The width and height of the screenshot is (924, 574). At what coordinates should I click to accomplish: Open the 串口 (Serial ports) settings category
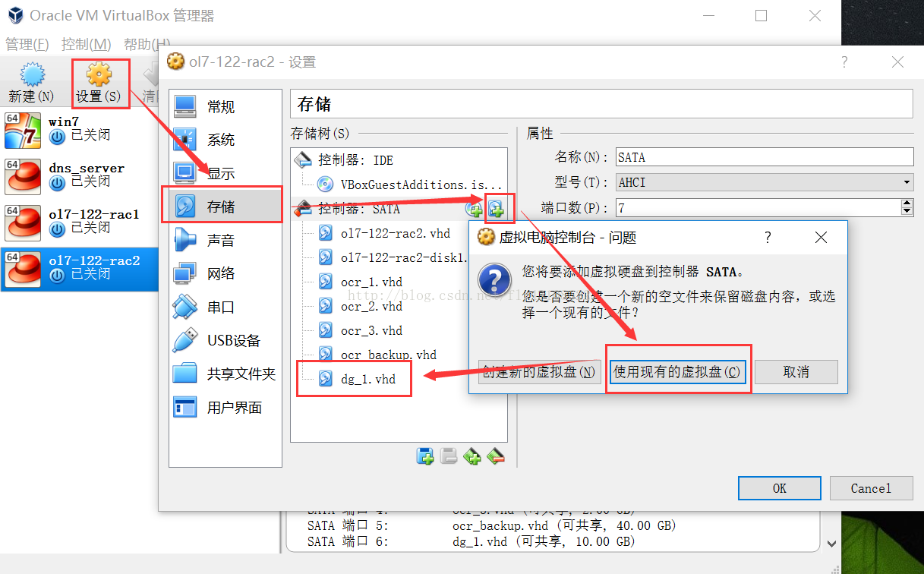click(225, 307)
